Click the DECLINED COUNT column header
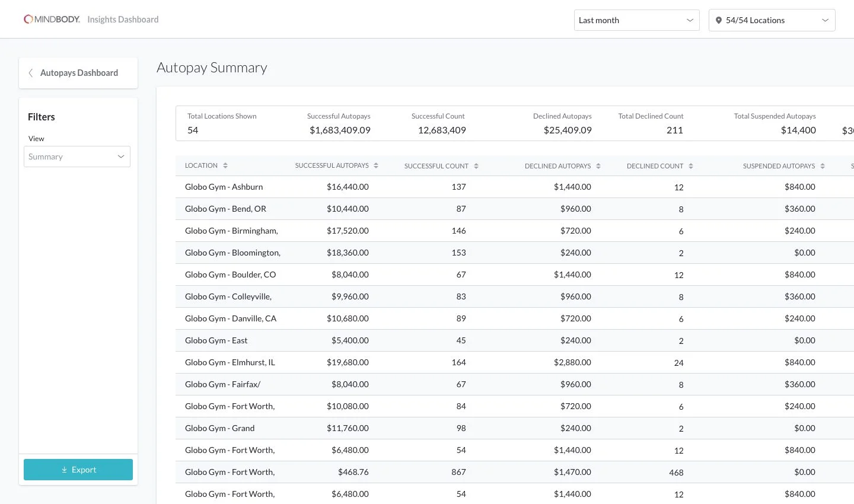The height and width of the screenshot is (504, 854). click(x=655, y=166)
